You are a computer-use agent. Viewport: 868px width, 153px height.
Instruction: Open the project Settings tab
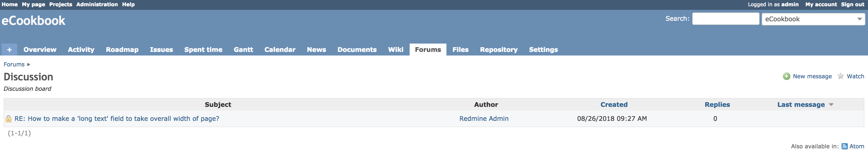(x=543, y=50)
